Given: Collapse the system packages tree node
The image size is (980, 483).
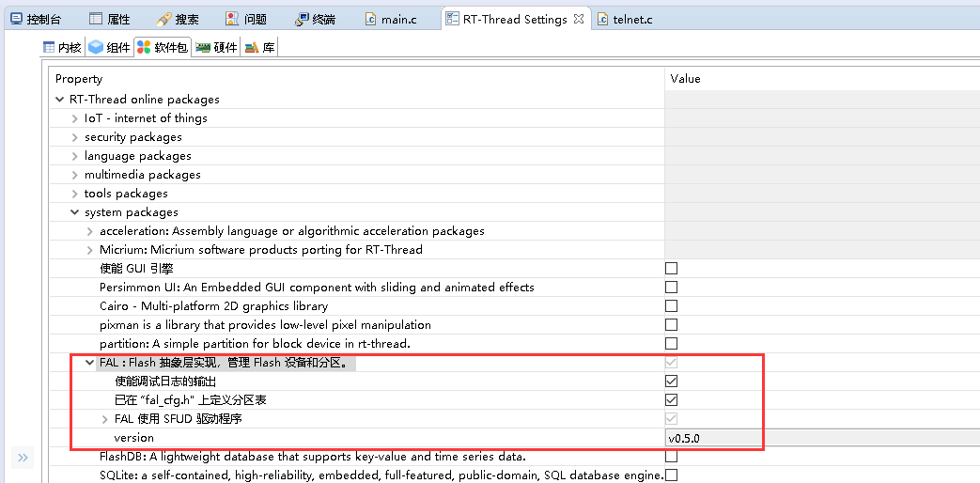Looking at the screenshot, I should (x=75, y=212).
